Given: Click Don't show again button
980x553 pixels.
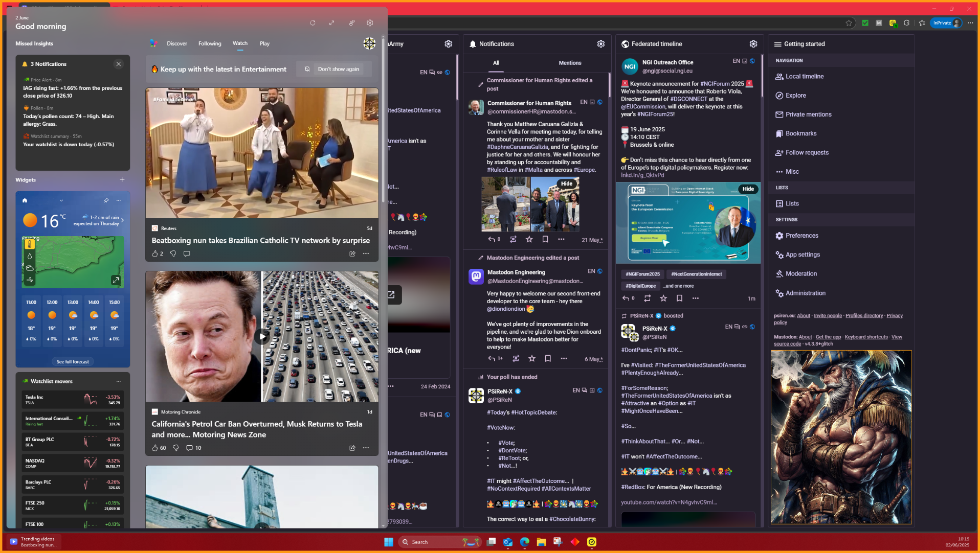Looking at the screenshot, I should tap(333, 69).
